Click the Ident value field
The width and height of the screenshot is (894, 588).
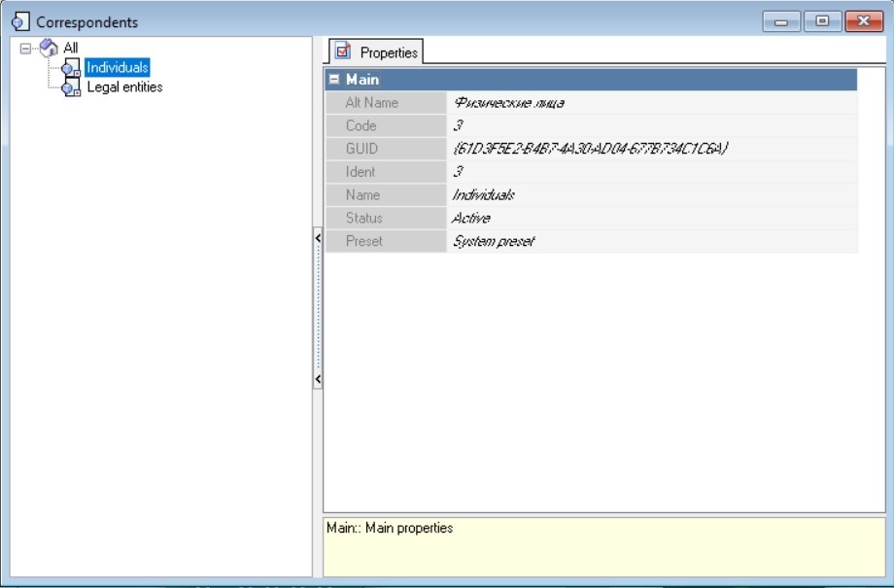(652, 172)
